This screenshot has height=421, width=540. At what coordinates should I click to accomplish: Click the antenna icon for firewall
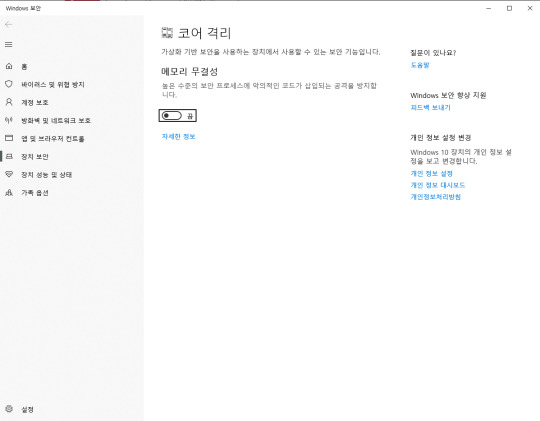(9, 120)
